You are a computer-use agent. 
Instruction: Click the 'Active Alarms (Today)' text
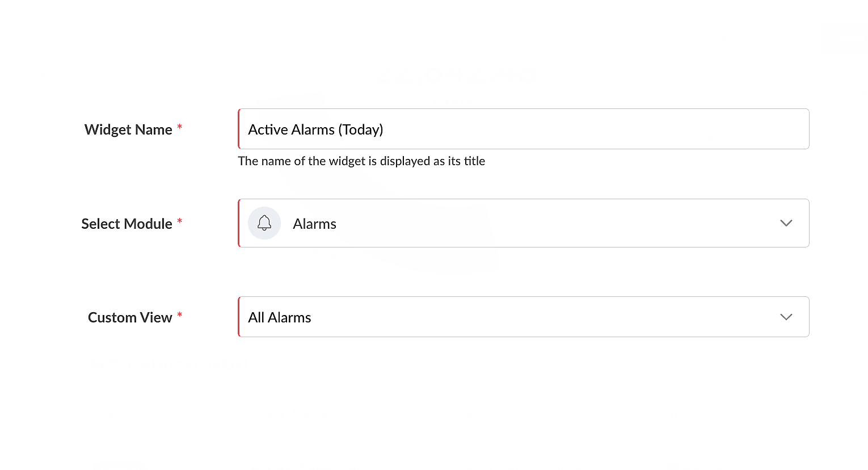point(315,129)
